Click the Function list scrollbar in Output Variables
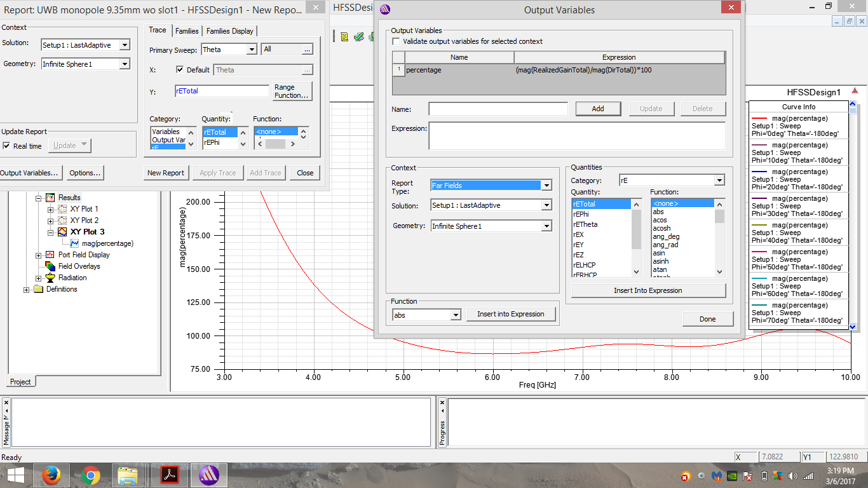 719,238
